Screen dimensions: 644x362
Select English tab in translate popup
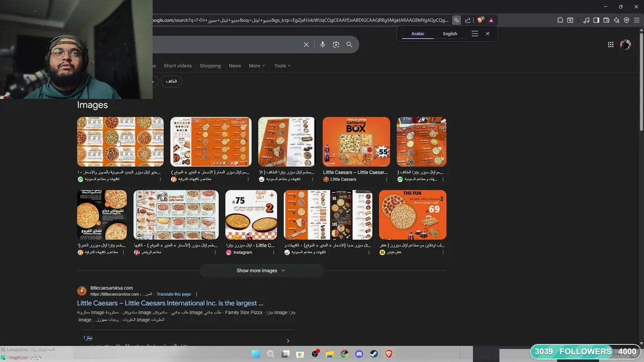click(450, 34)
